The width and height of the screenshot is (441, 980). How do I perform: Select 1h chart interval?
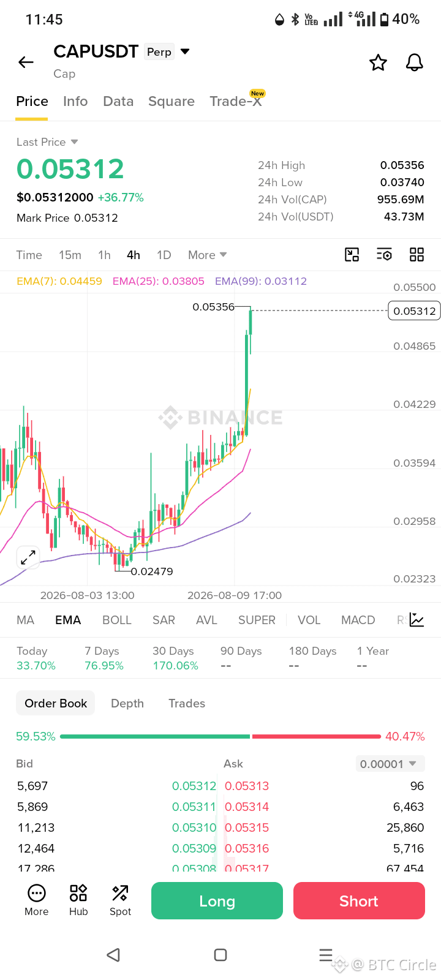click(x=104, y=255)
